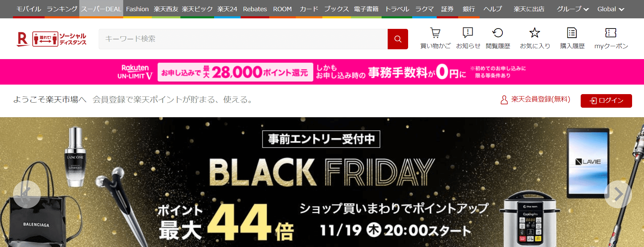Open the 楽天トラベル (トラベル) menu item
Viewport: 644px width, 247px height.
click(397, 9)
